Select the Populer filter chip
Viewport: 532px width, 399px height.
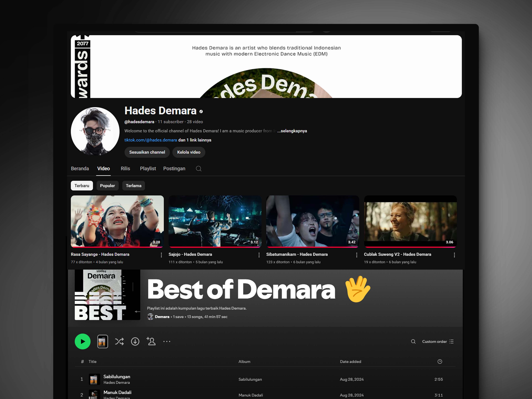click(107, 186)
